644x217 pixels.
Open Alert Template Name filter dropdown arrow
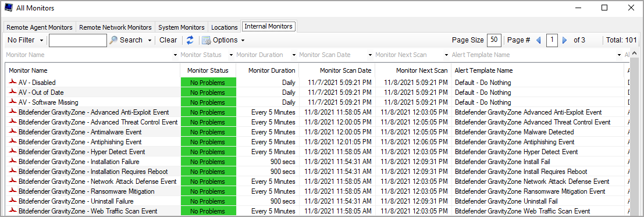click(619, 55)
